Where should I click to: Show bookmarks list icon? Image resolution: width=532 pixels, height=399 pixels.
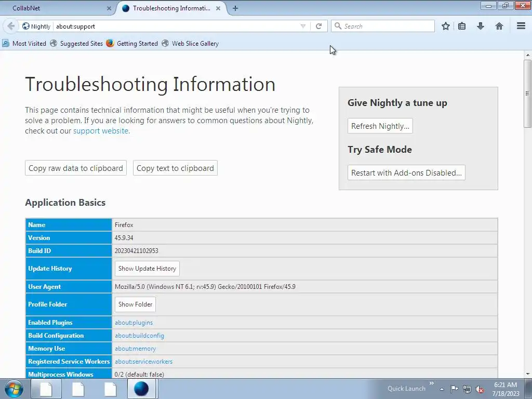(x=462, y=26)
